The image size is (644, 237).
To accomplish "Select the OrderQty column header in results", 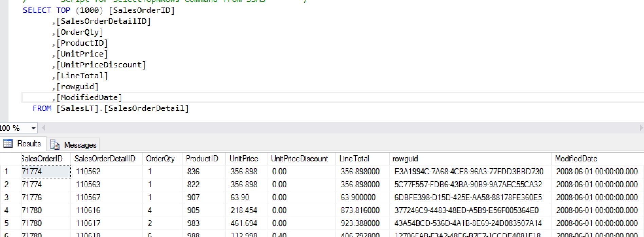I will tap(163, 159).
